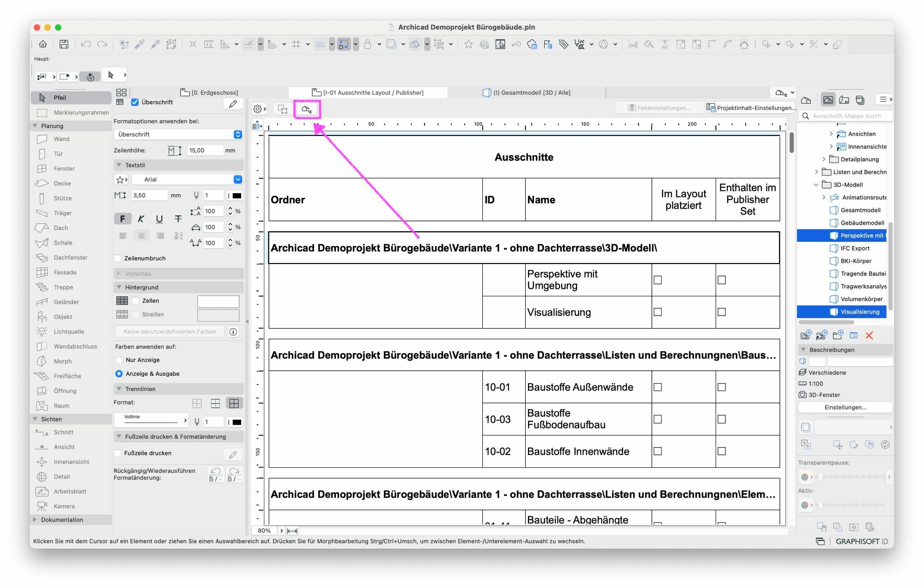924x588 pixels.
Task: Collapse the 3D-Modell folder in navigator
Action: pyautogui.click(x=816, y=184)
